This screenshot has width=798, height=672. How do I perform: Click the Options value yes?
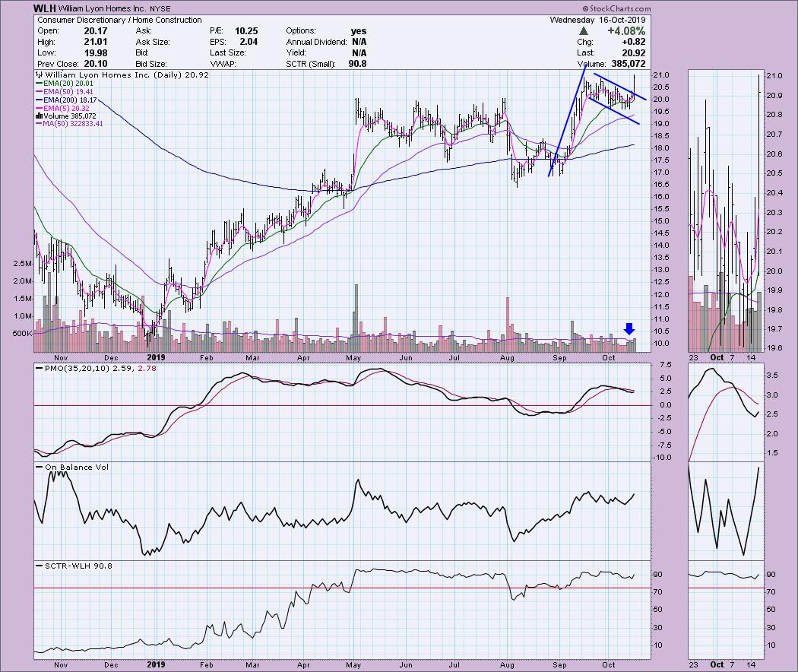[358, 31]
